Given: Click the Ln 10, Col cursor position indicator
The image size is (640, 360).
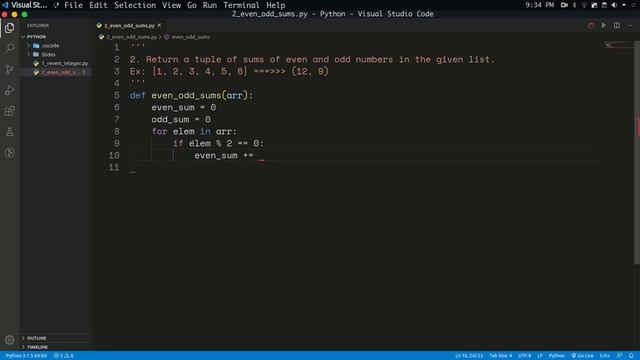Looking at the screenshot, I should (x=469, y=356).
